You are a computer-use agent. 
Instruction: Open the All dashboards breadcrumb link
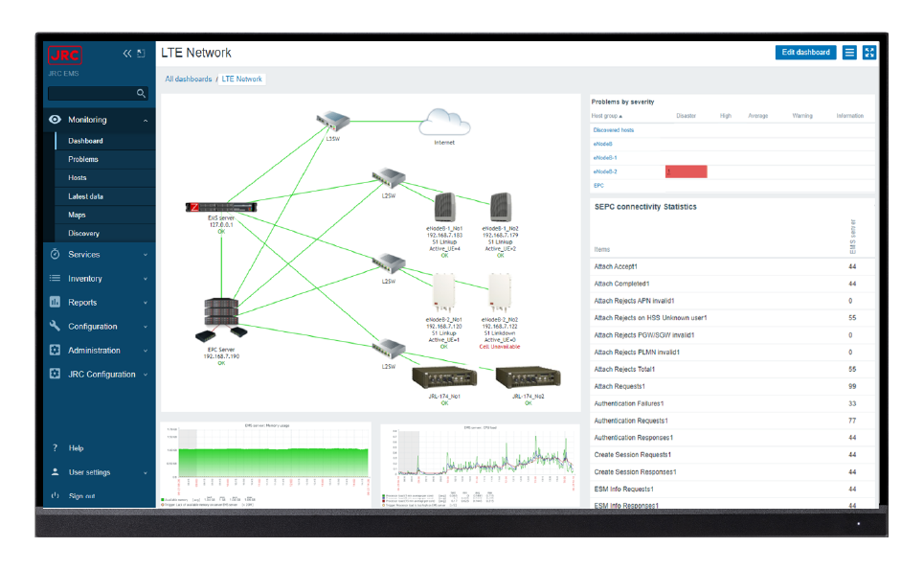pyautogui.click(x=188, y=79)
